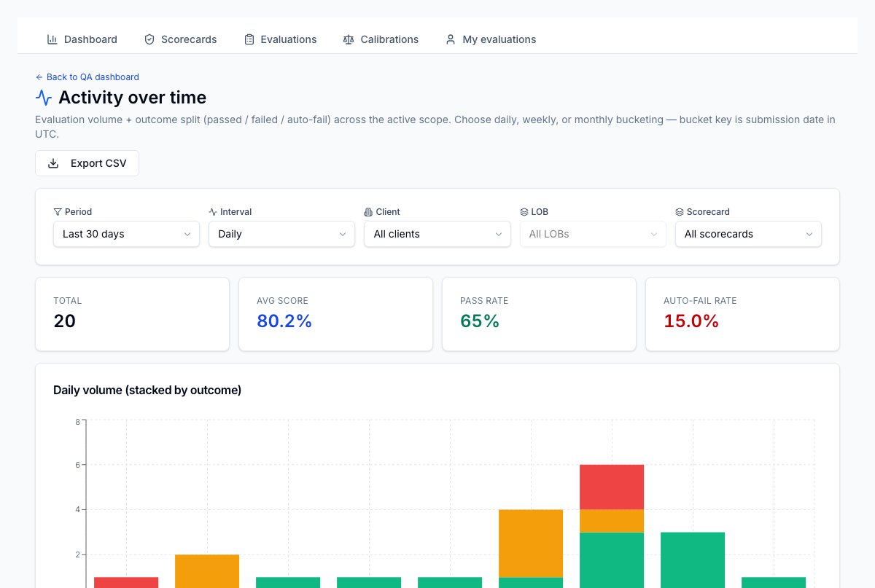Click the Dashboard bar chart icon
This screenshot has width=875, height=588.
click(x=52, y=39)
